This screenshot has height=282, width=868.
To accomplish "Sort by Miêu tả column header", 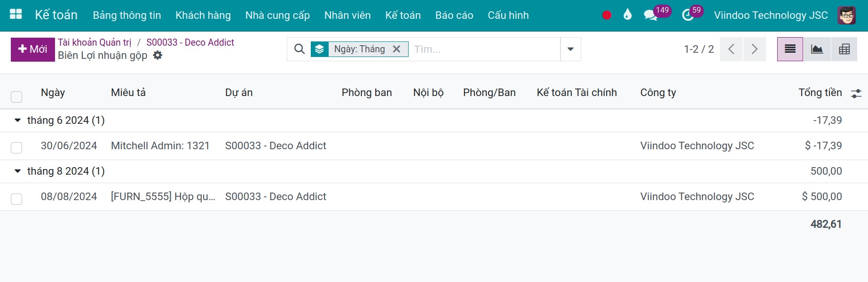I will pyautogui.click(x=128, y=92).
